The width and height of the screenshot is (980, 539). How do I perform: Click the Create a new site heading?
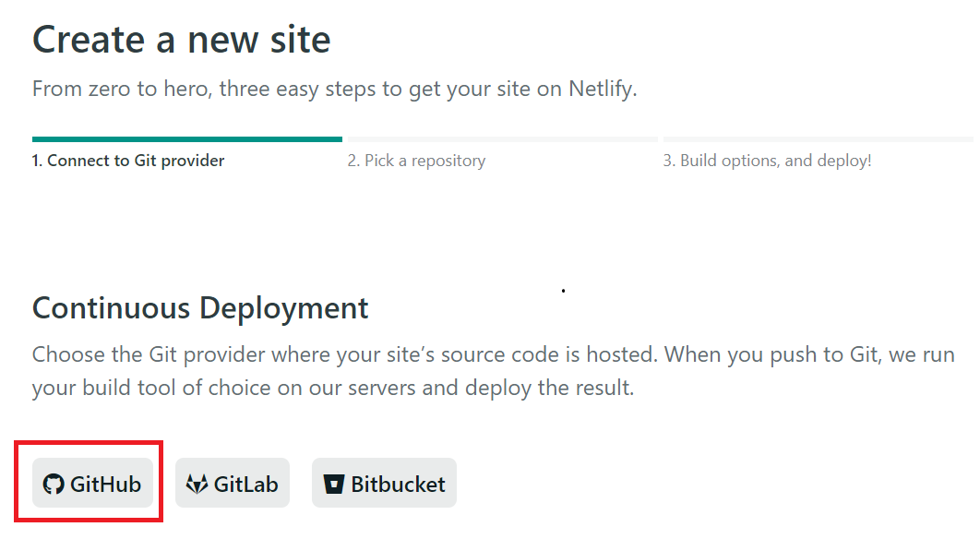[182, 39]
